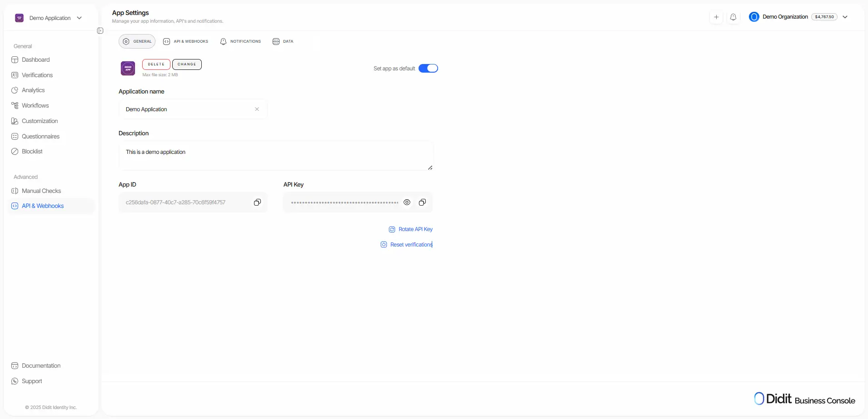Open the Blocklist page
This screenshot has height=419, width=868.
pos(32,151)
